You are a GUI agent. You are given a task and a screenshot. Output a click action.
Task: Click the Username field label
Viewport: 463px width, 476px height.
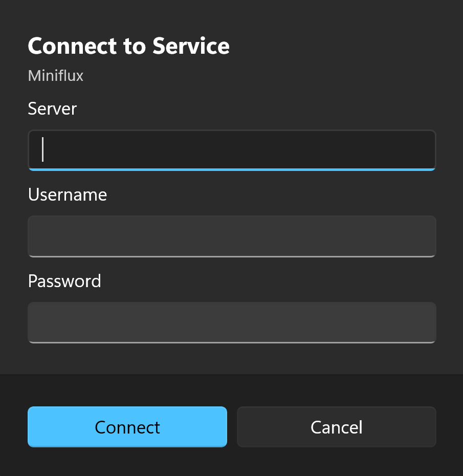tap(68, 194)
